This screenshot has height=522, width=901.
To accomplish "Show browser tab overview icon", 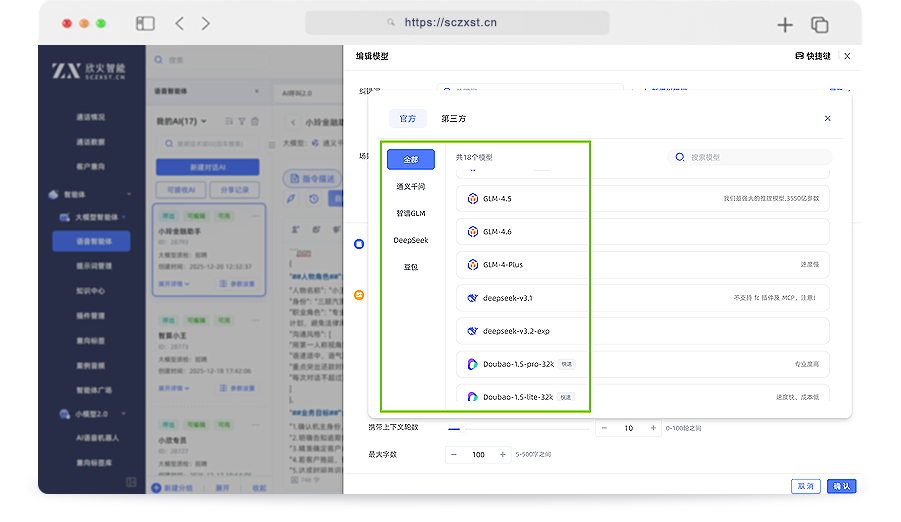I will (x=819, y=25).
